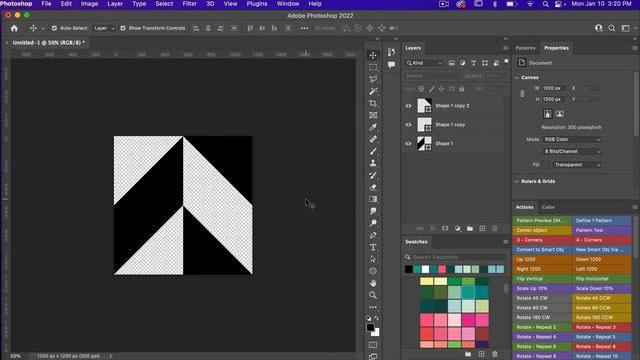Filter layers by type (T) icon

point(473,63)
